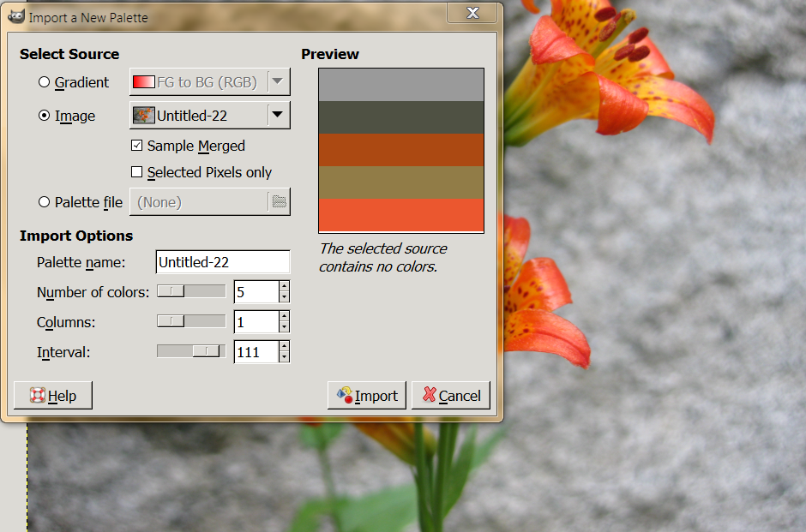Decrease Columns with down arrow
This screenshot has height=532, width=806.
[285, 327]
